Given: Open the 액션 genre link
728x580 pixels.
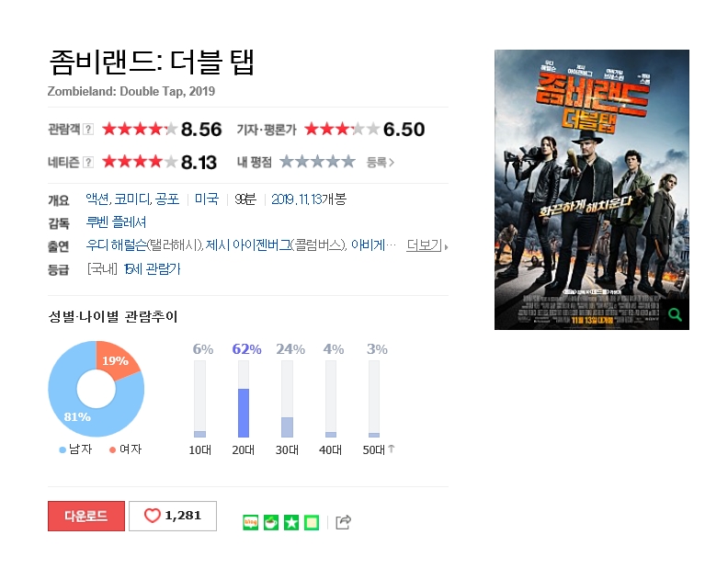Looking at the screenshot, I should tap(97, 199).
